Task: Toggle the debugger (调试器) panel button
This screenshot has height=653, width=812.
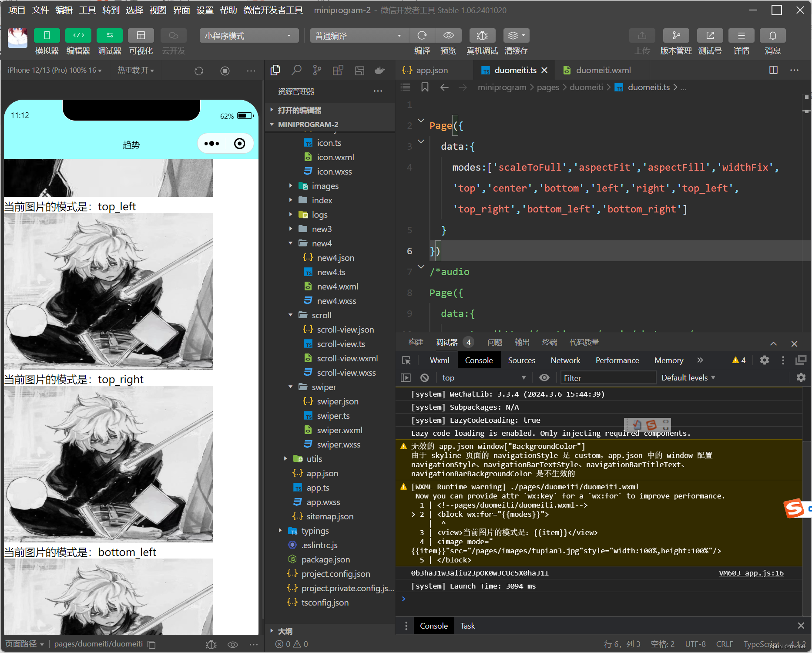Action: 110,36
